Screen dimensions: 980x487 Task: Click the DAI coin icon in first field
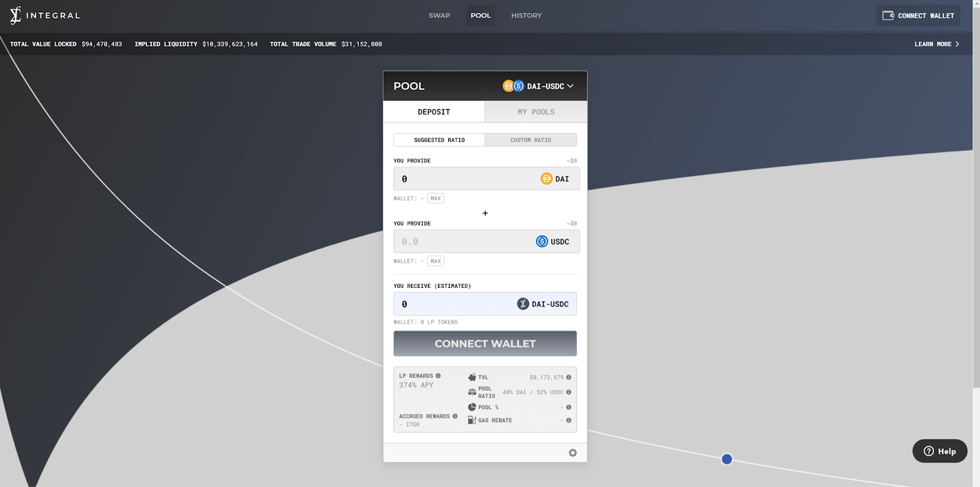pyautogui.click(x=546, y=179)
